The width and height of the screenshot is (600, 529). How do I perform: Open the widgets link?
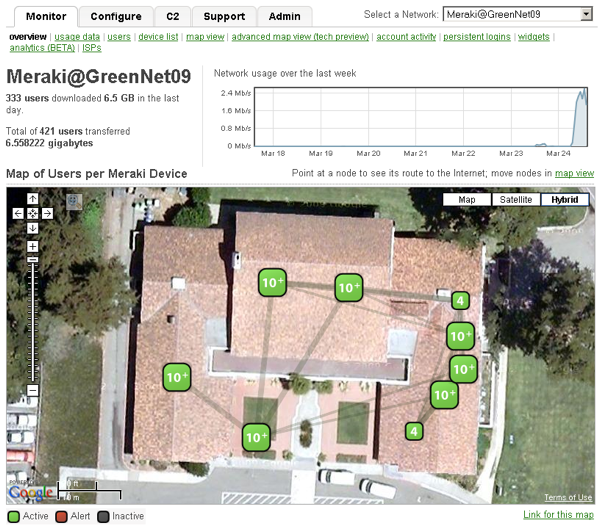tap(534, 37)
